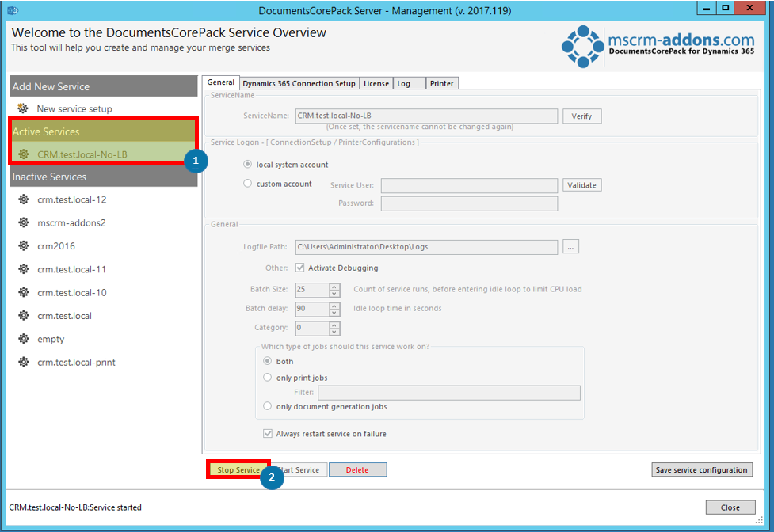Viewport: 774px width, 532px height.
Task: Increase the Batch delay value
Action: point(334,306)
